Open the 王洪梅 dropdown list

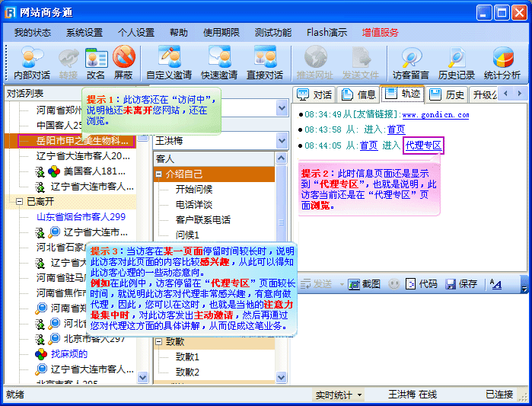click(x=283, y=141)
